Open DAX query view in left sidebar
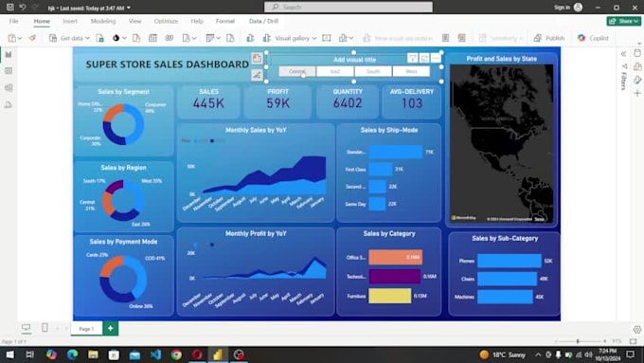Image resolution: width=644 pixels, height=363 pixels. coord(9,105)
